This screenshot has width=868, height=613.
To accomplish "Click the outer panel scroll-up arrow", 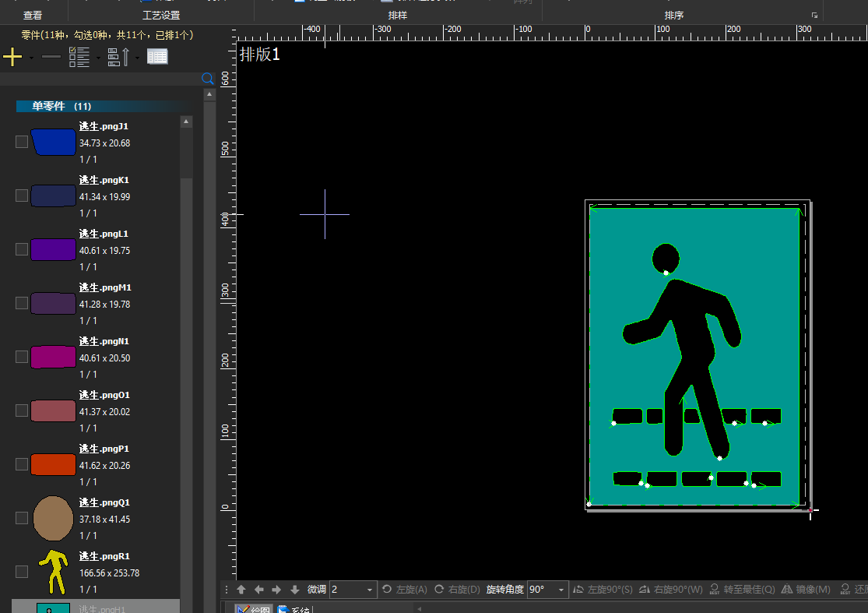I will click(209, 94).
